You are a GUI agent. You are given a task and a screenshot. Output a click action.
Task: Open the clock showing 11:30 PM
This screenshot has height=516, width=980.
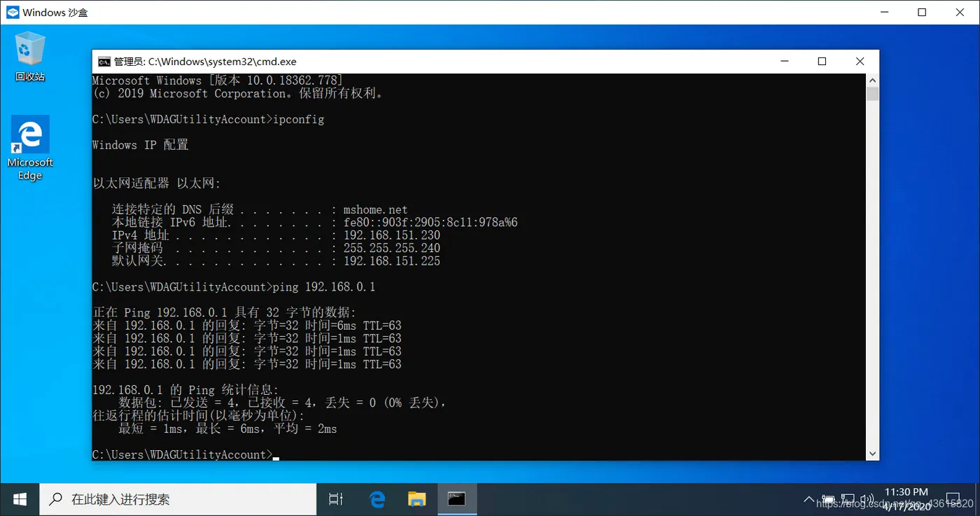906,499
